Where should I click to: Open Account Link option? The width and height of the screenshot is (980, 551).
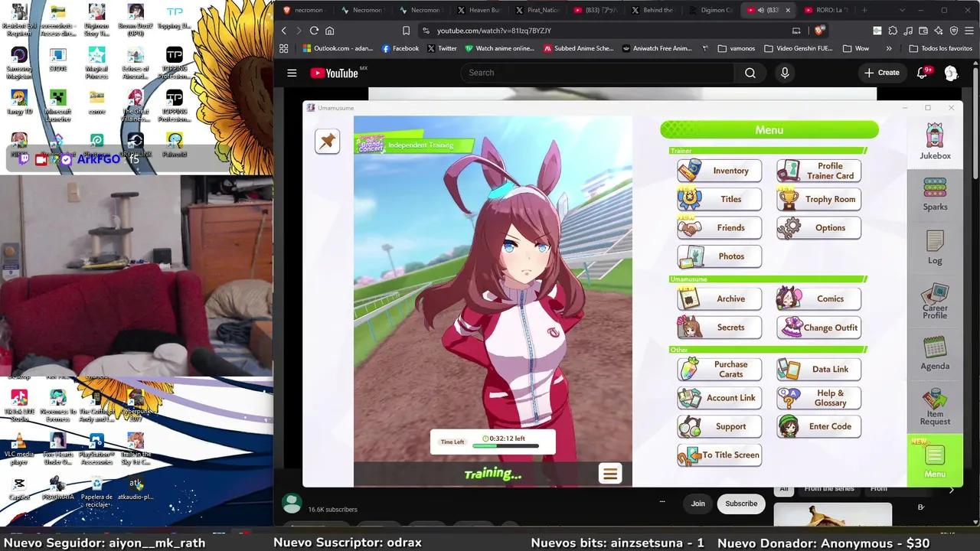[x=720, y=398]
